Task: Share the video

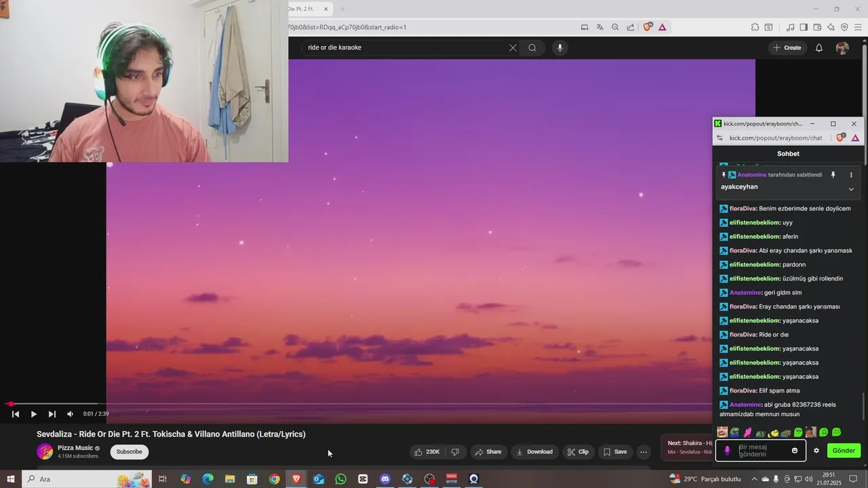Action: tap(488, 452)
